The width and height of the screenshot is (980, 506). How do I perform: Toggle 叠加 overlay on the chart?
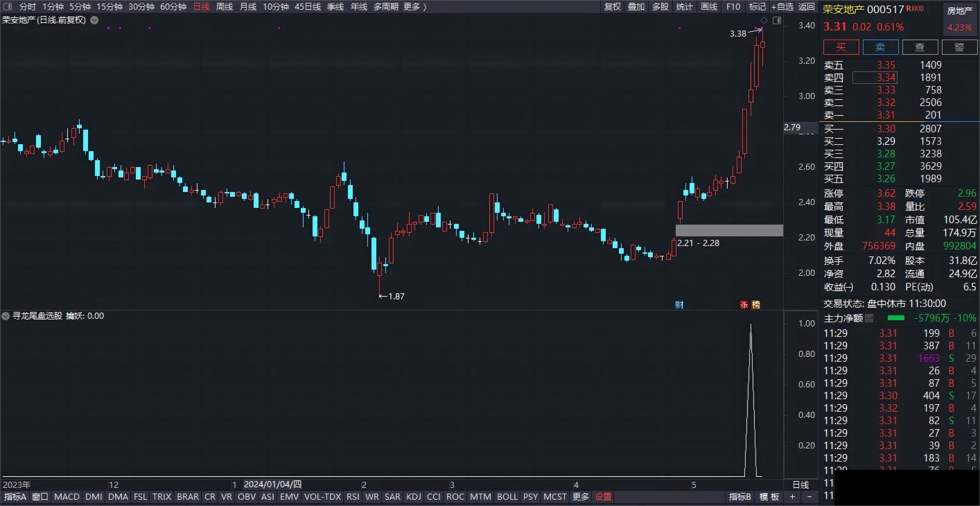point(636,6)
